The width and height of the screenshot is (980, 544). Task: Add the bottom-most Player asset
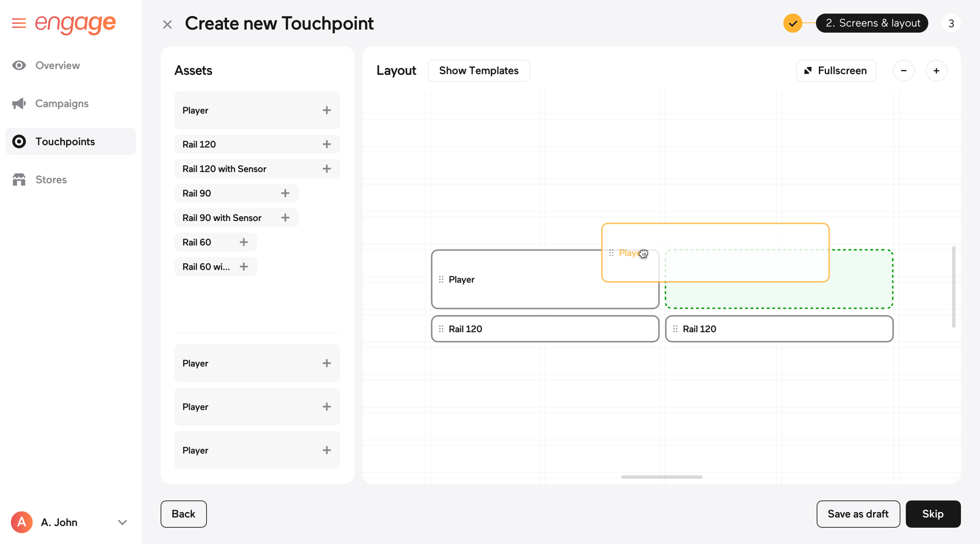pyautogui.click(x=327, y=450)
